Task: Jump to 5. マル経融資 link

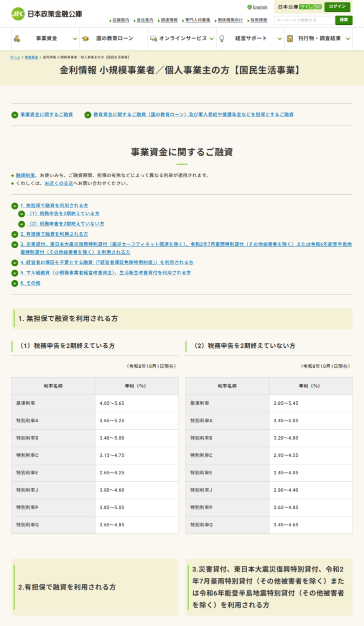Action: point(105,273)
